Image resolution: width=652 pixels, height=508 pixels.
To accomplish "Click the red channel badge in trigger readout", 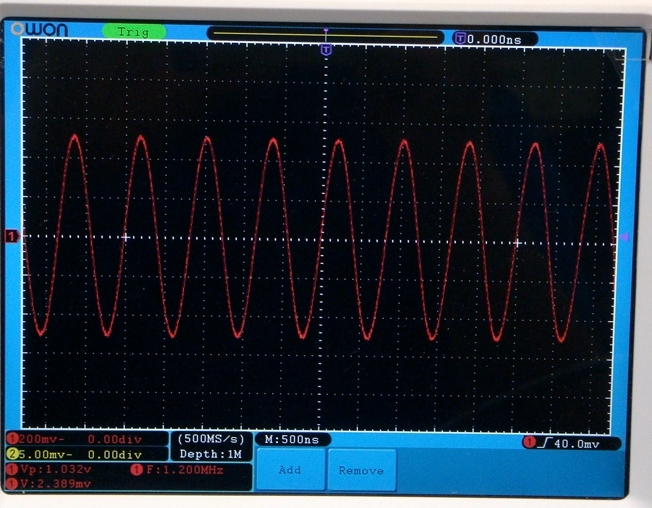I will pos(529,442).
